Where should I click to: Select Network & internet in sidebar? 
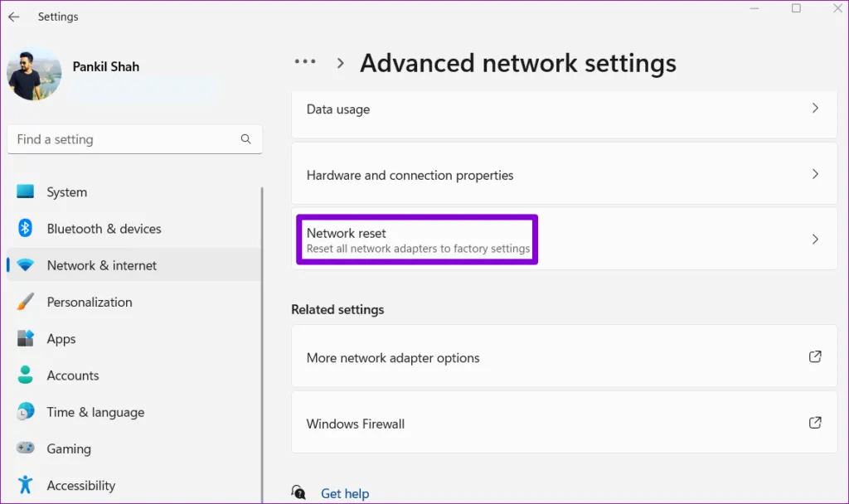pyautogui.click(x=101, y=265)
